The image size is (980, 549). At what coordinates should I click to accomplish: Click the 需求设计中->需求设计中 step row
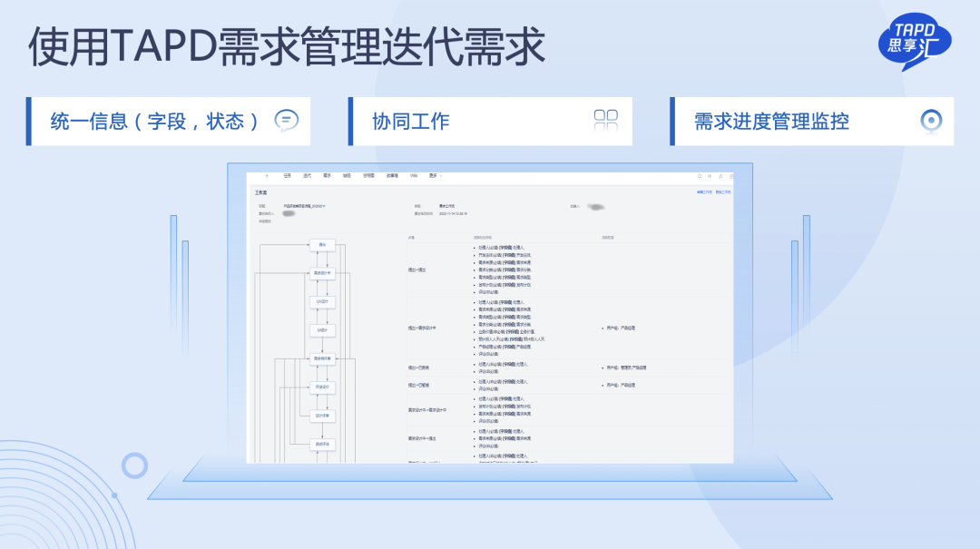point(569,410)
